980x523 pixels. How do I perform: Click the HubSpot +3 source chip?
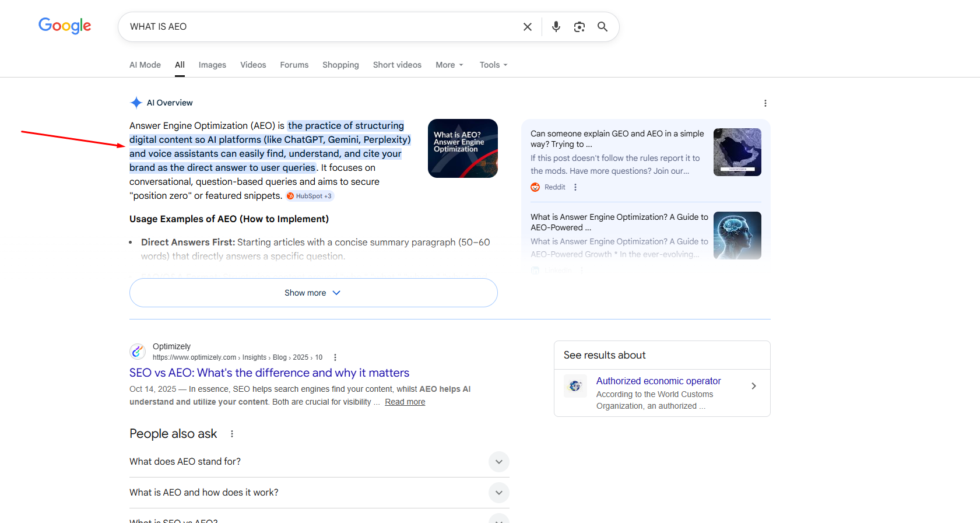click(x=310, y=196)
